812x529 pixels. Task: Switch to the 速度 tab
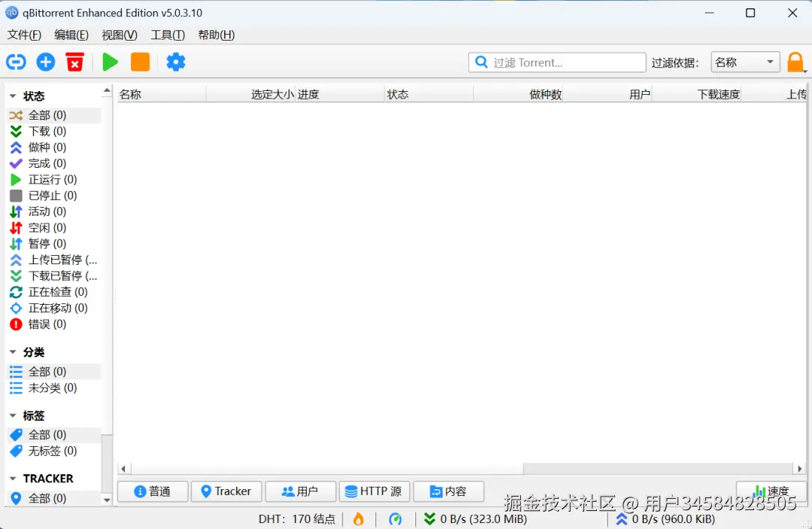point(771,491)
